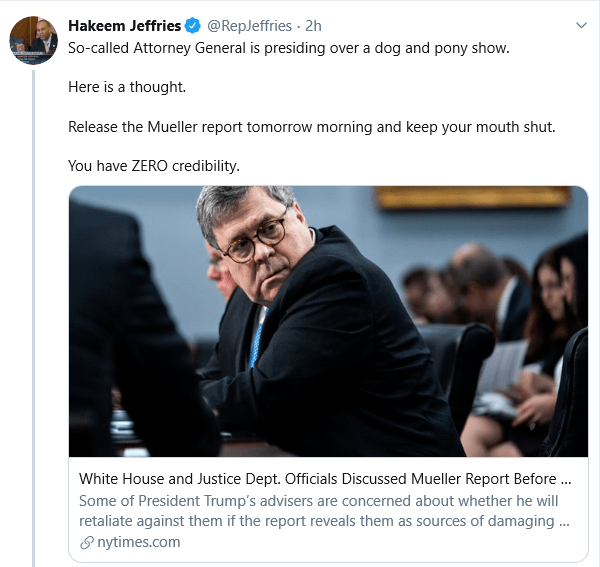This screenshot has width=600, height=567.
Task: Open the 'White House and Justice Dept.' headline
Action: (325, 478)
